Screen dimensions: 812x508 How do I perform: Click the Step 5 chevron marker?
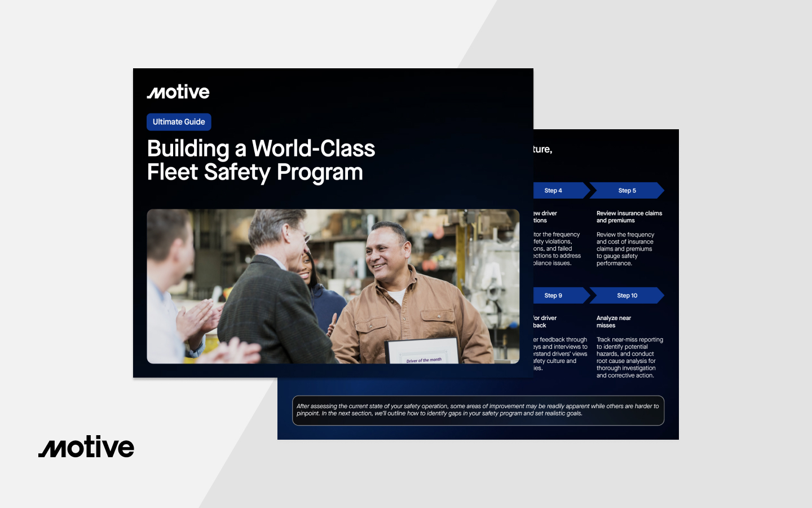tap(627, 190)
